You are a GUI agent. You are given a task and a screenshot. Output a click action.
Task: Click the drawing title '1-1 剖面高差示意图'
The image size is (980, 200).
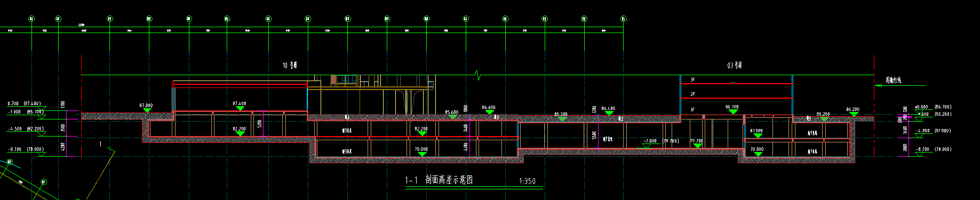coord(439,180)
